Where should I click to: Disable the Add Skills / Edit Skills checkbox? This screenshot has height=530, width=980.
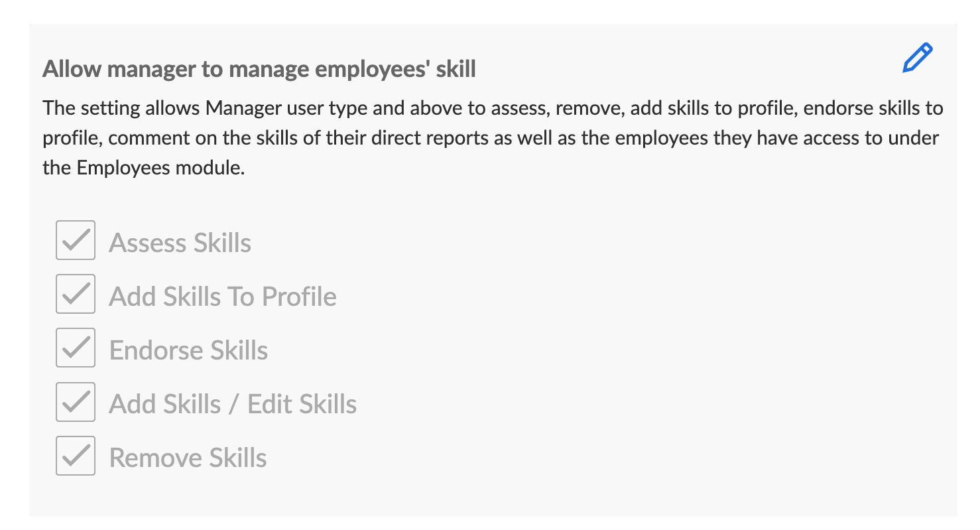pos(76,402)
